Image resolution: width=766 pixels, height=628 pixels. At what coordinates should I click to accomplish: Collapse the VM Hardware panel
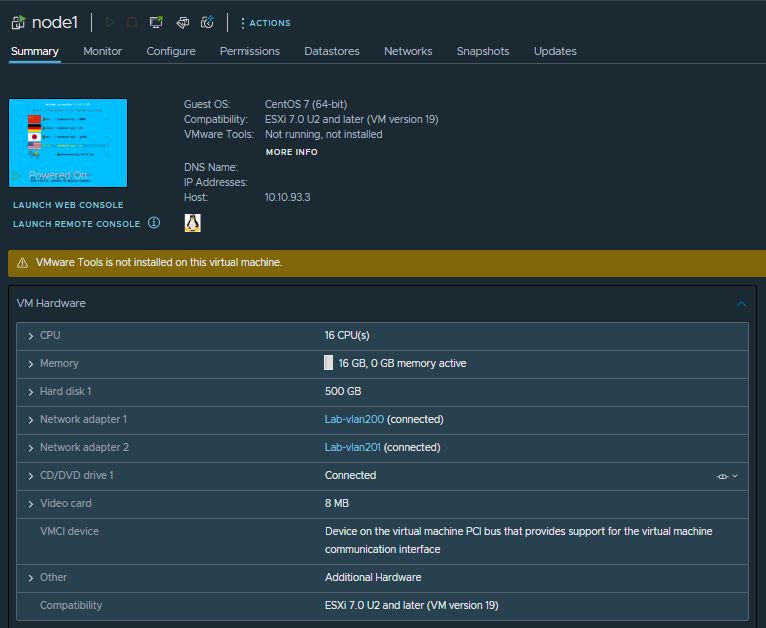741,303
